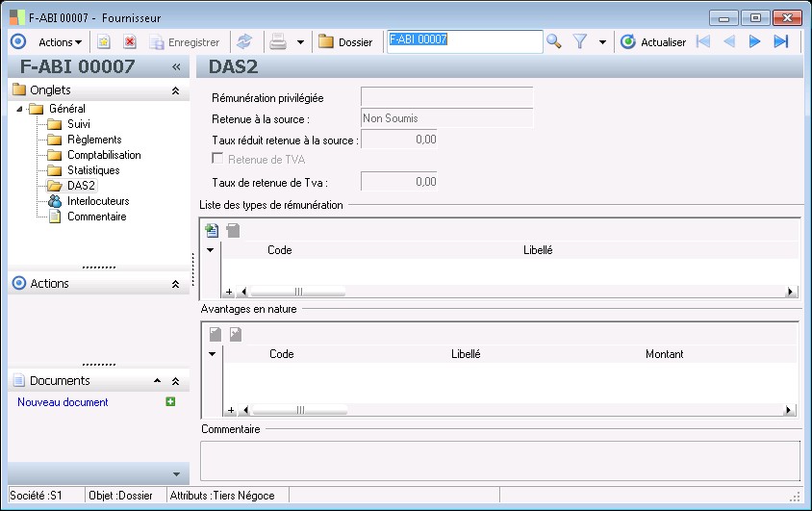Open the Actions dropdown menu
This screenshot has width=812, height=511.
click(x=60, y=41)
